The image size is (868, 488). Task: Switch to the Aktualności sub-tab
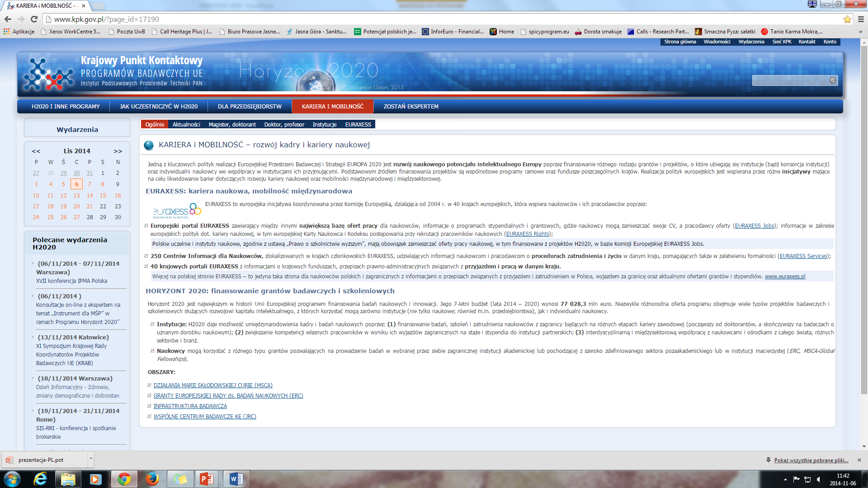(x=186, y=125)
